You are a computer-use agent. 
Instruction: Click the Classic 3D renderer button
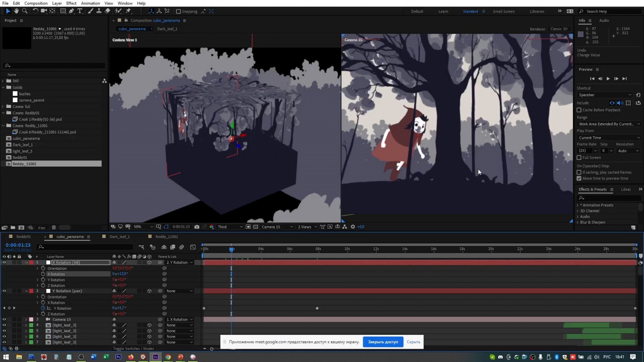(559, 29)
